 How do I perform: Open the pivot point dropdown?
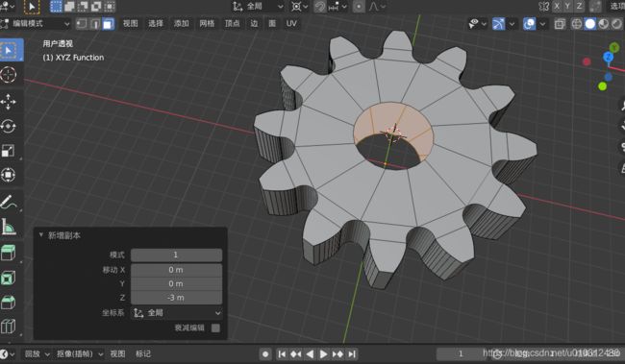300,7
